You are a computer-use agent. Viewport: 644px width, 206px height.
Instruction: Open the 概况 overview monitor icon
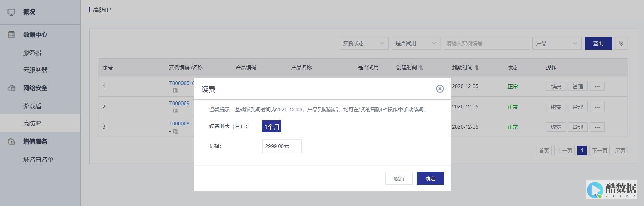tap(11, 12)
